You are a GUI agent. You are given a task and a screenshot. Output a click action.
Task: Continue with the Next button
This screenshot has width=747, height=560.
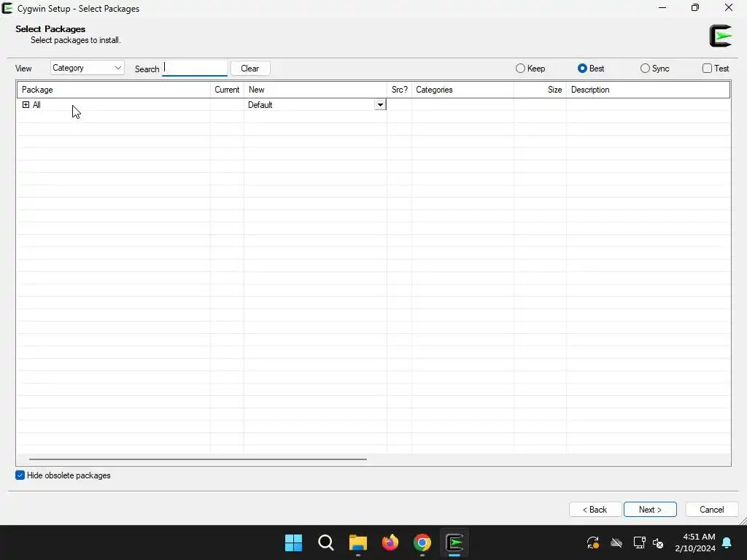point(650,510)
